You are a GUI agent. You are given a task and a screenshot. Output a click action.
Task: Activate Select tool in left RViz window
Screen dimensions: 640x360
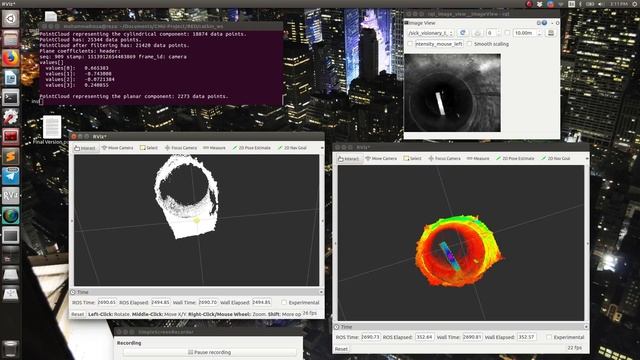[149, 148]
